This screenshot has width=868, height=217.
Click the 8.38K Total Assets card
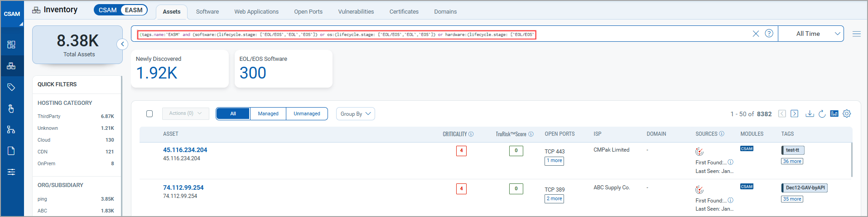tap(77, 44)
